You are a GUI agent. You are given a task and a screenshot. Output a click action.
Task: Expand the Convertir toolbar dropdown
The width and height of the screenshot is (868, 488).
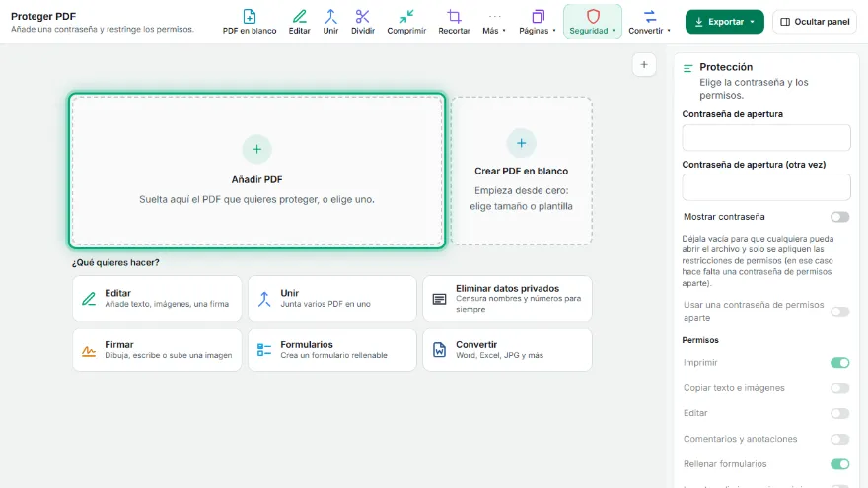[x=649, y=22]
